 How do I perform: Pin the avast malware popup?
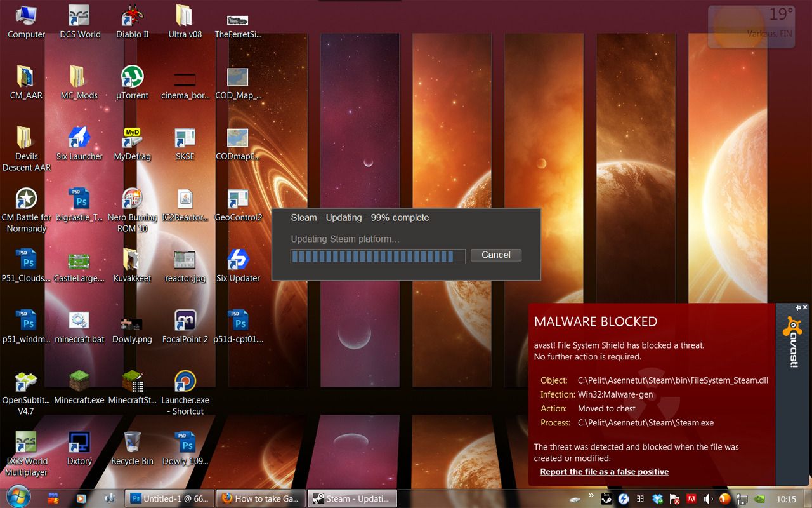click(798, 307)
